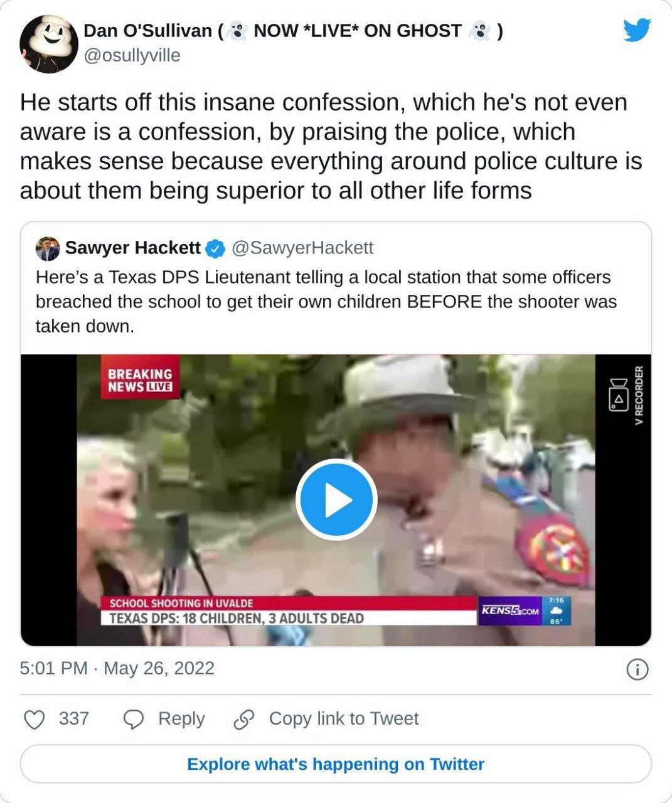The width and height of the screenshot is (672, 803).
Task: Open the 5:01 PM May 26, 2022 timestamp
Action: (x=117, y=668)
